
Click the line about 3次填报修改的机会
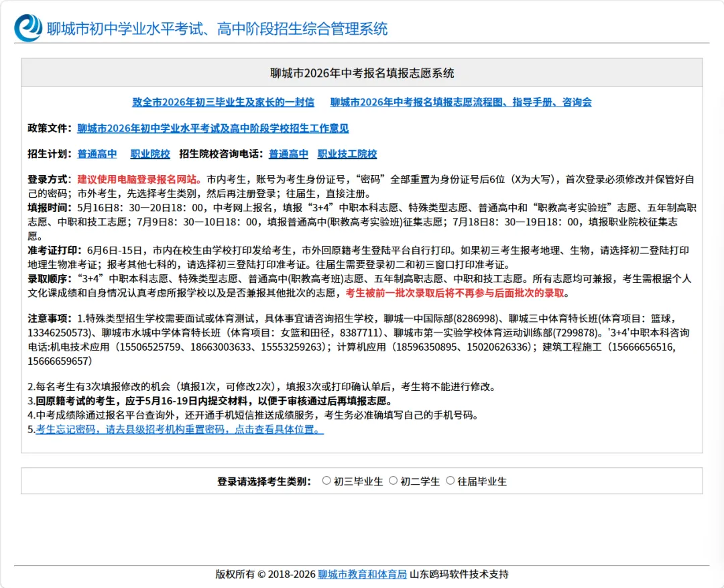click(x=261, y=387)
